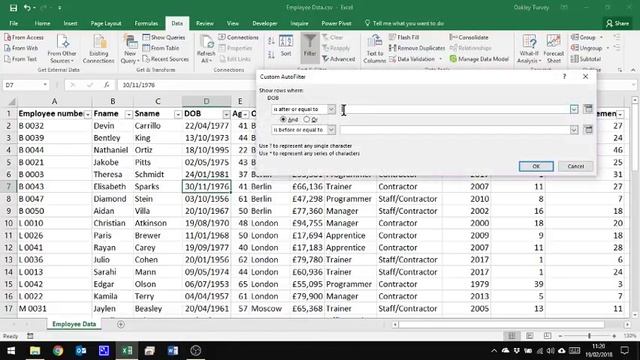The height and width of the screenshot is (360, 640).
Task: Add a new sheet with plus icon
Action: tap(121, 324)
